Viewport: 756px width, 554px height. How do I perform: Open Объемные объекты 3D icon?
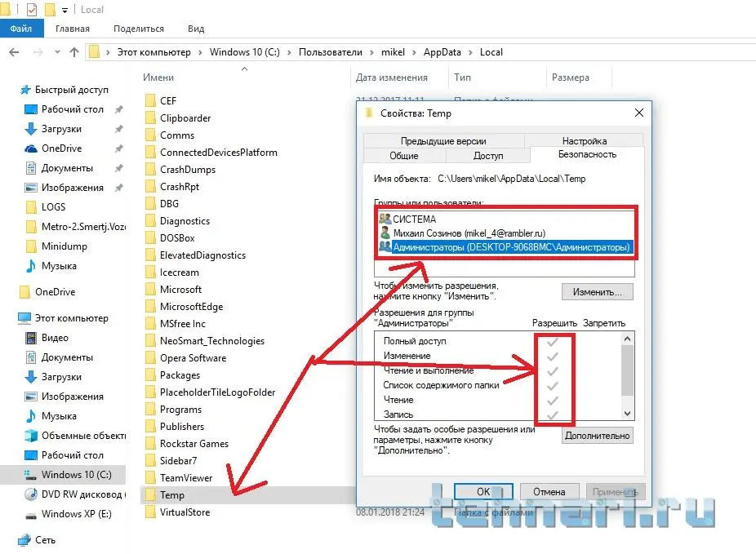point(30,436)
